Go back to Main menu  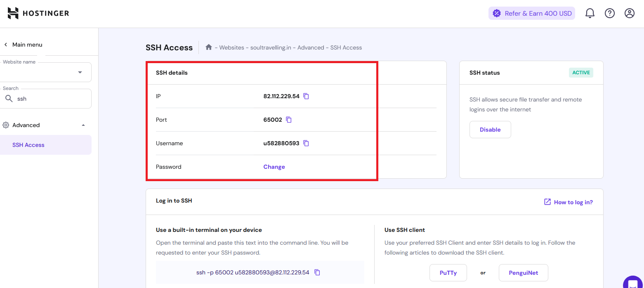tap(23, 45)
